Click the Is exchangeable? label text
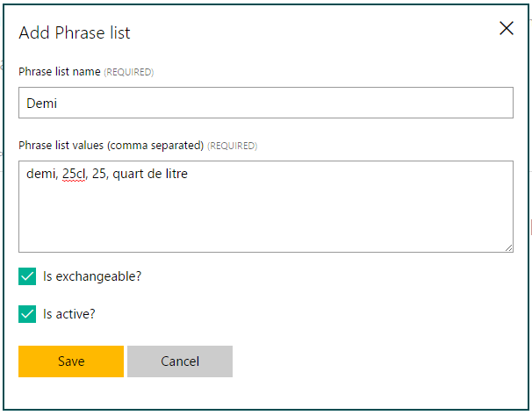Viewport: 532px width, 415px height. (92, 276)
